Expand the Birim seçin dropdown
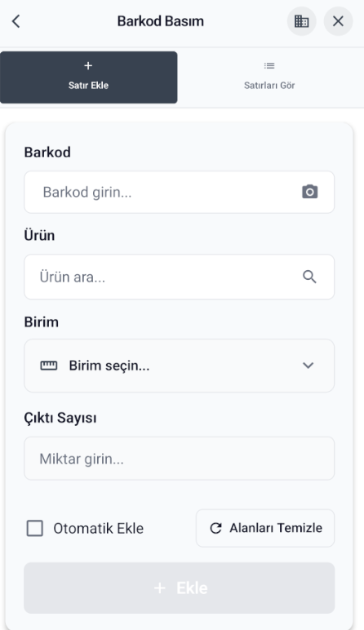Viewport: 364px width, 630px height. tap(180, 366)
